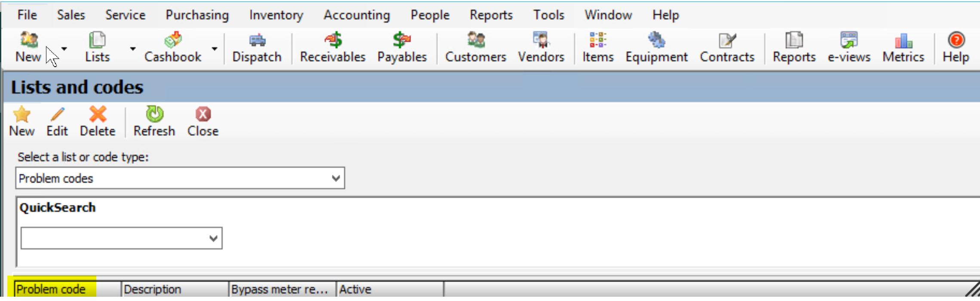This screenshot has width=980, height=301.
Task: Open the e-views icon
Action: click(x=849, y=47)
